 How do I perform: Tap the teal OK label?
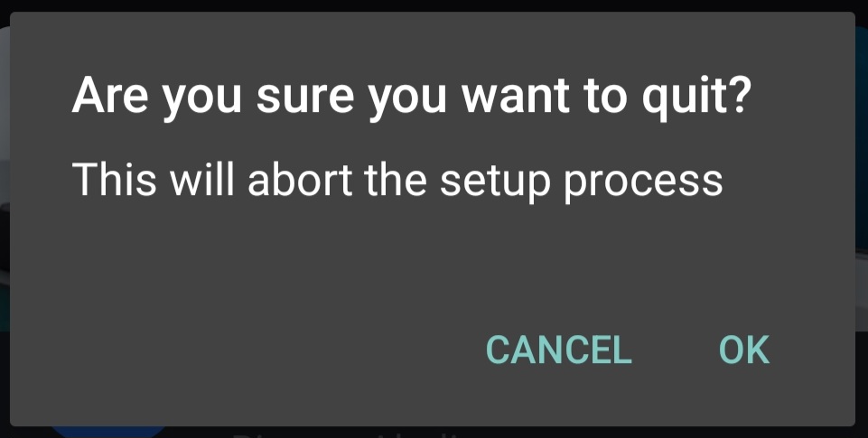click(744, 350)
